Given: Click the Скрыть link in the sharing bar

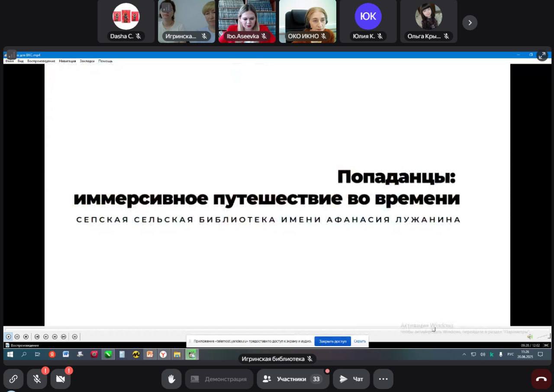Looking at the screenshot, I should (360, 341).
